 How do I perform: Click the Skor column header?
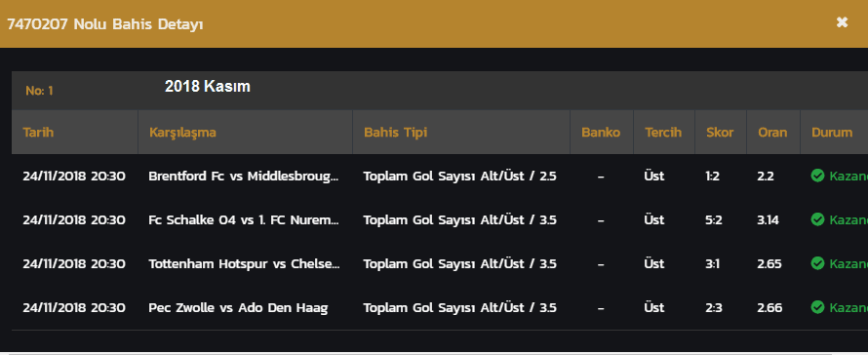pos(720,133)
